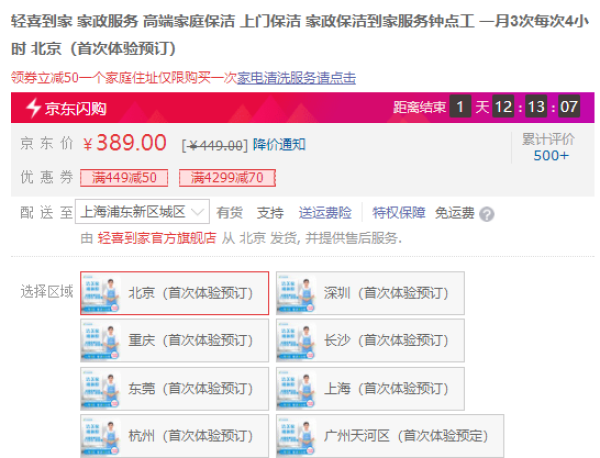Click 降价通知 price drop alert
The height and width of the screenshot is (458, 600).
[279, 145]
